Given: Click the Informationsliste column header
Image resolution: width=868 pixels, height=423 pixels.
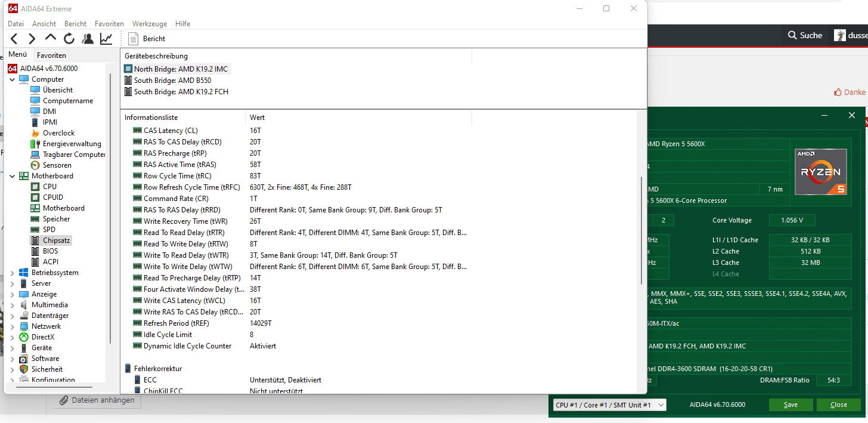Looking at the screenshot, I should pos(183,118).
